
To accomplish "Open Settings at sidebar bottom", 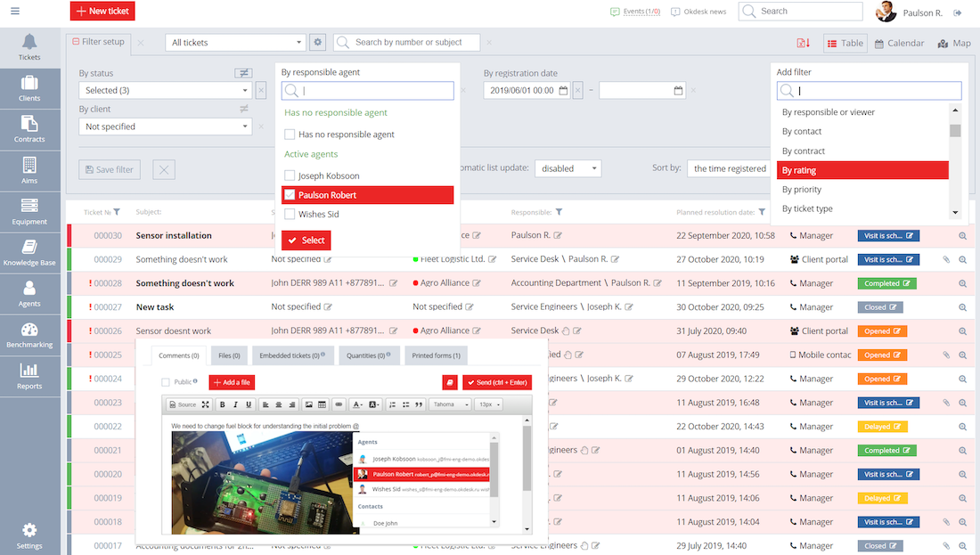I will coord(29,536).
